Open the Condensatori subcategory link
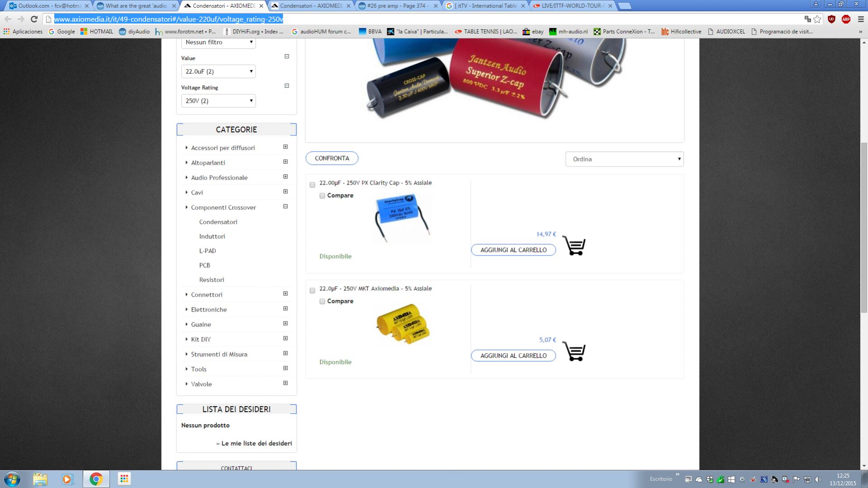 point(218,222)
